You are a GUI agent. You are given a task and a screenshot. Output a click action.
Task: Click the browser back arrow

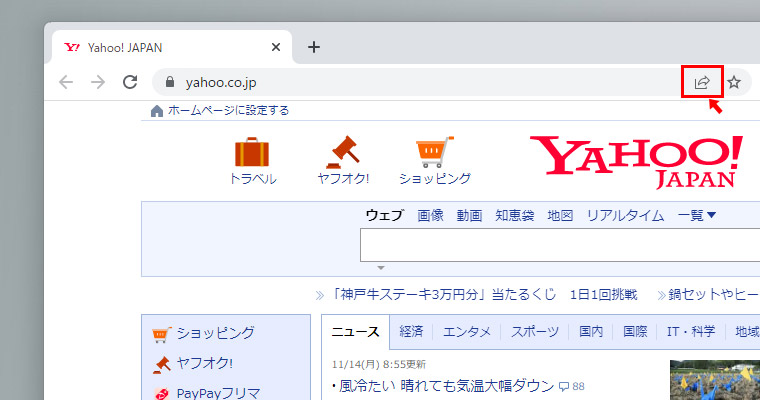click(x=66, y=82)
